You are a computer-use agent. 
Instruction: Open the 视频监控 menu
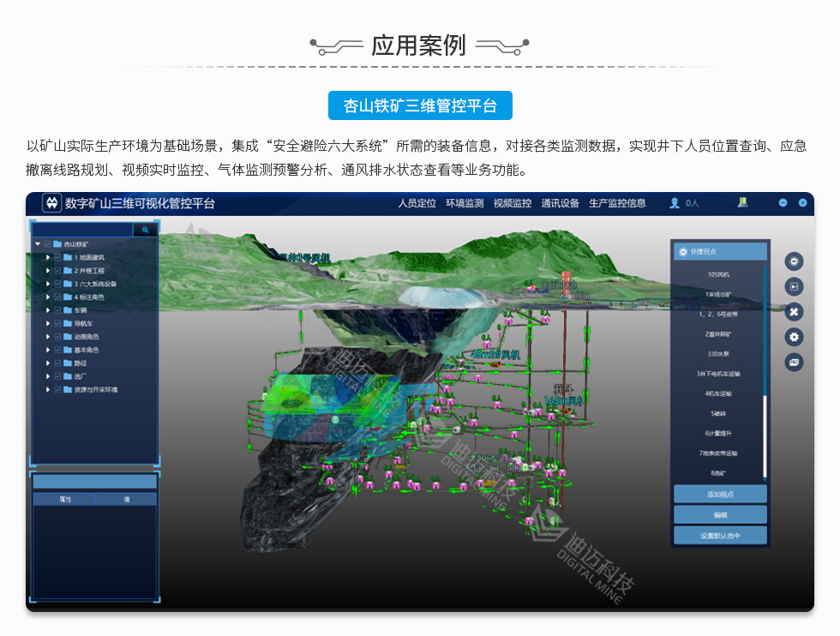click(x=513, y=203)
